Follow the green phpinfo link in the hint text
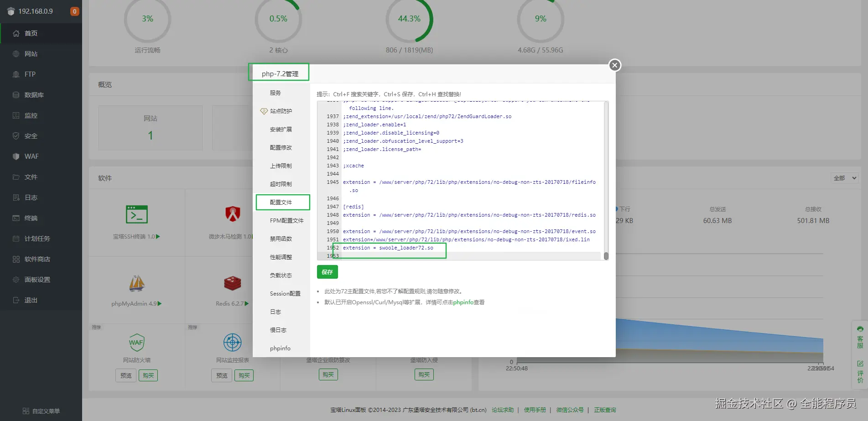 click(463, 302)
